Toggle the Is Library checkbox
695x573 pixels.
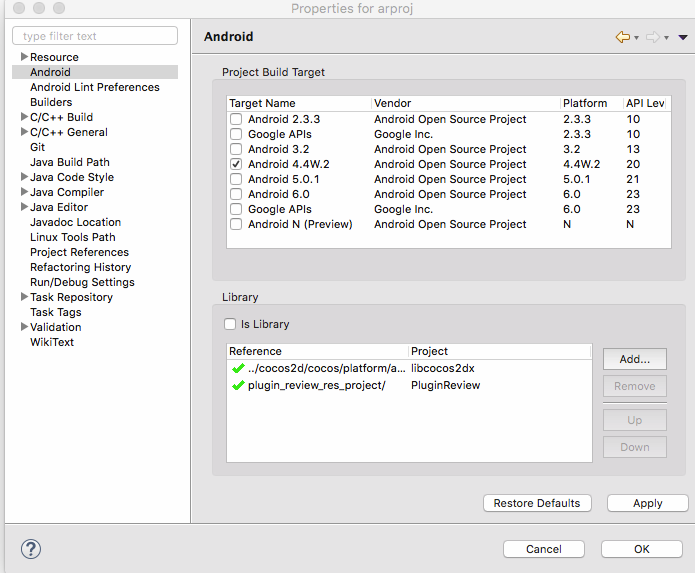coord(231,324)
